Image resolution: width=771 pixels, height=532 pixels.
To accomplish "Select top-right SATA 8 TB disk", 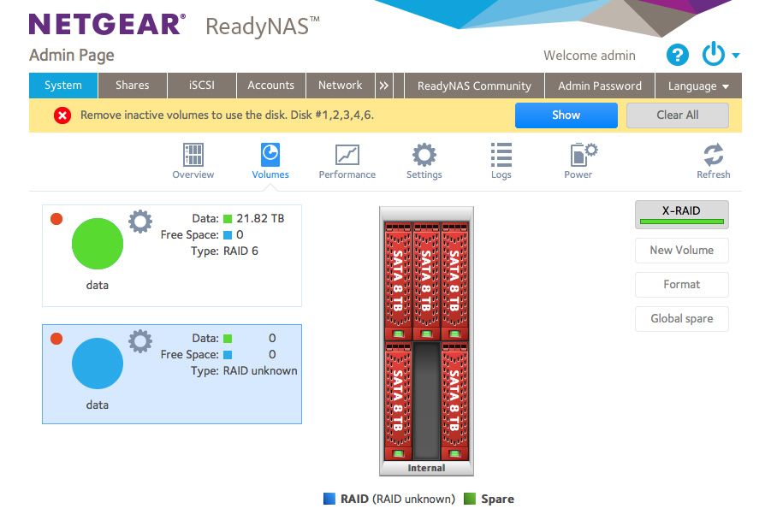I will (x=455, y=281).
